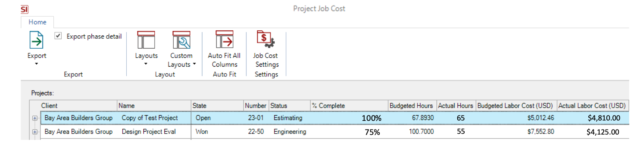Click the Export icon in the ribbon
The image size is (644, 145).
click(36, 40)
